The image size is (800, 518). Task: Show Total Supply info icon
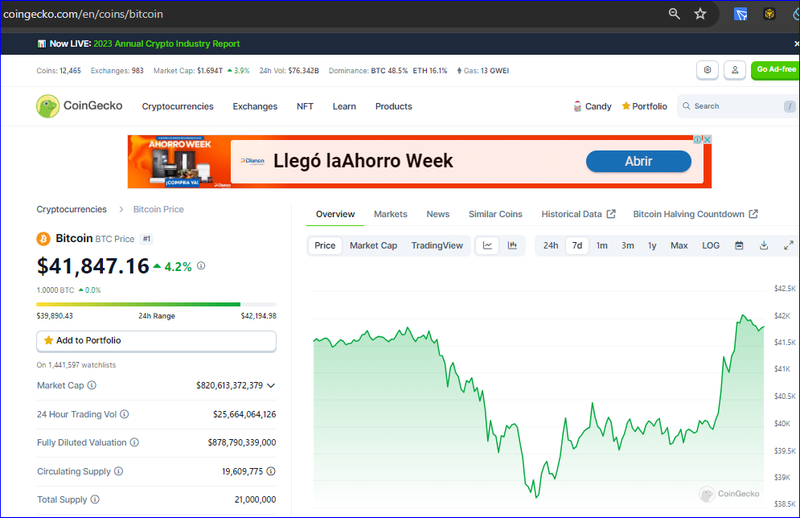(x=95, y=500)
